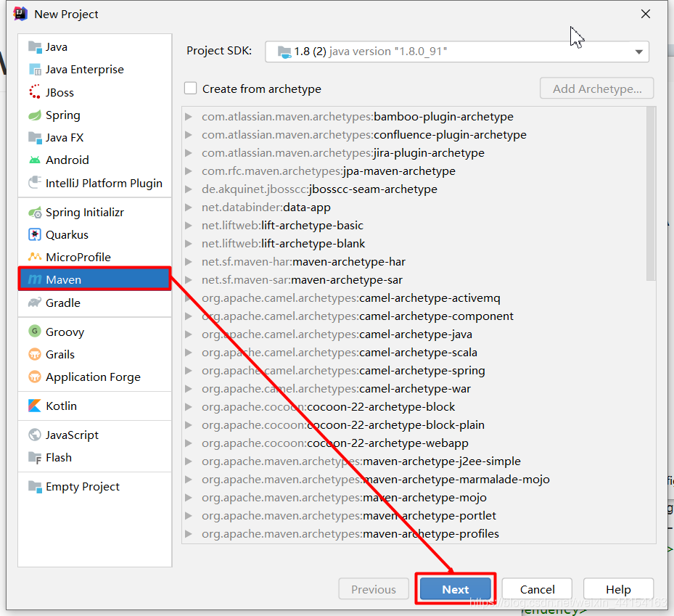This screenshot has width=674, height=616.
Task: Click the JavaScript globe icon
Action: coord(34,435)
